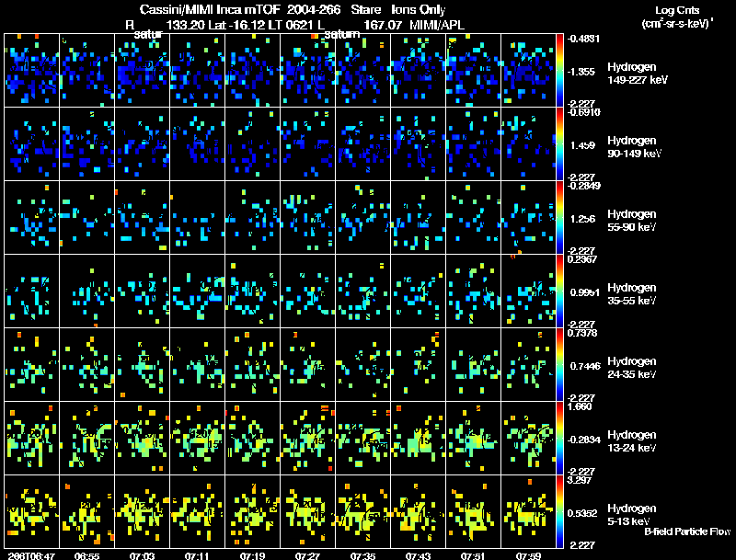This screenshot has width=736, height=560.
Task: Click the '-1.355' colorbar midpoint value
Action: pyautogui.click(x=582, y=72)
